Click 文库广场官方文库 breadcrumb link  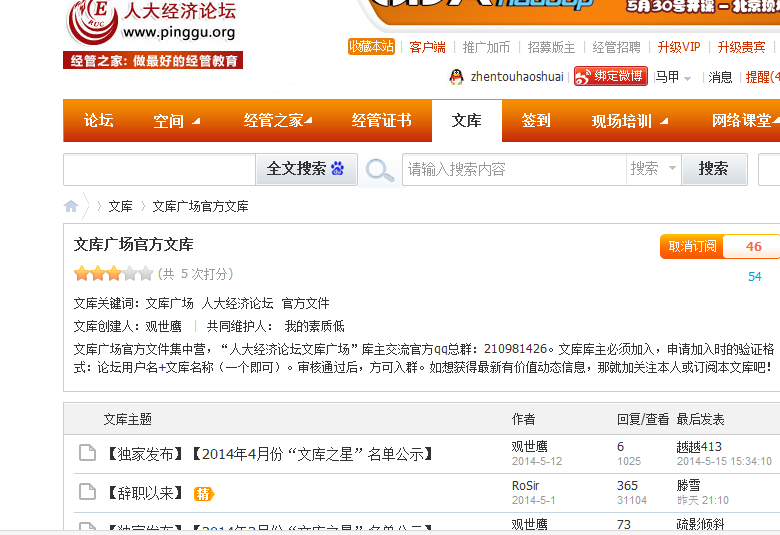click(200, 207)
